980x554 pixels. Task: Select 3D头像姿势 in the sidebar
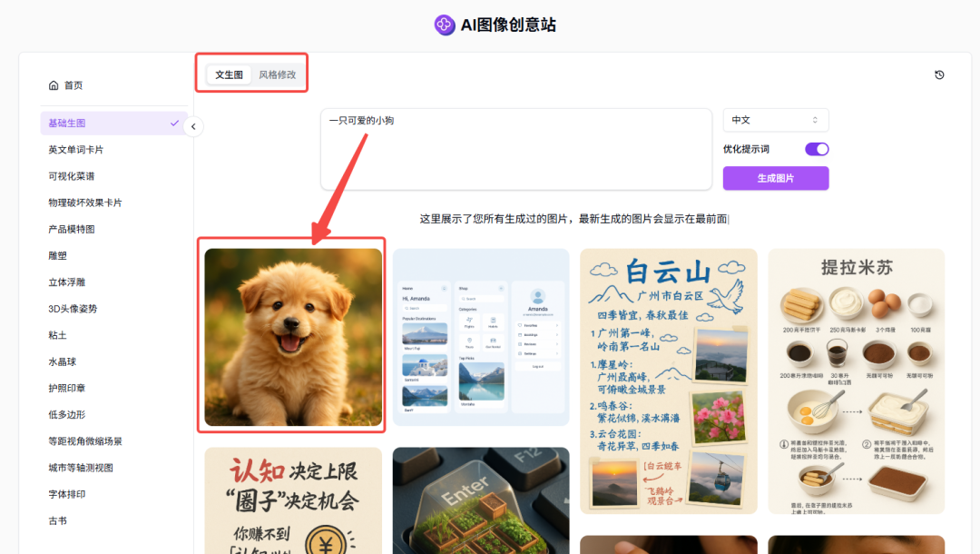click(x=73, y=309)
